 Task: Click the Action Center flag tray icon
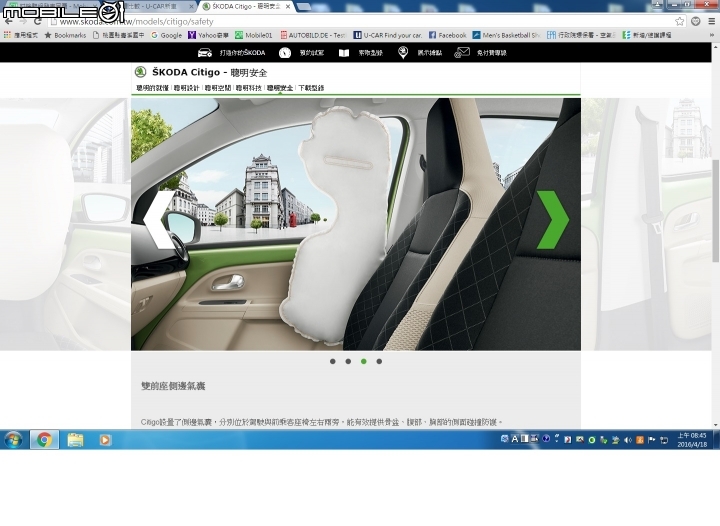(652, 440)
